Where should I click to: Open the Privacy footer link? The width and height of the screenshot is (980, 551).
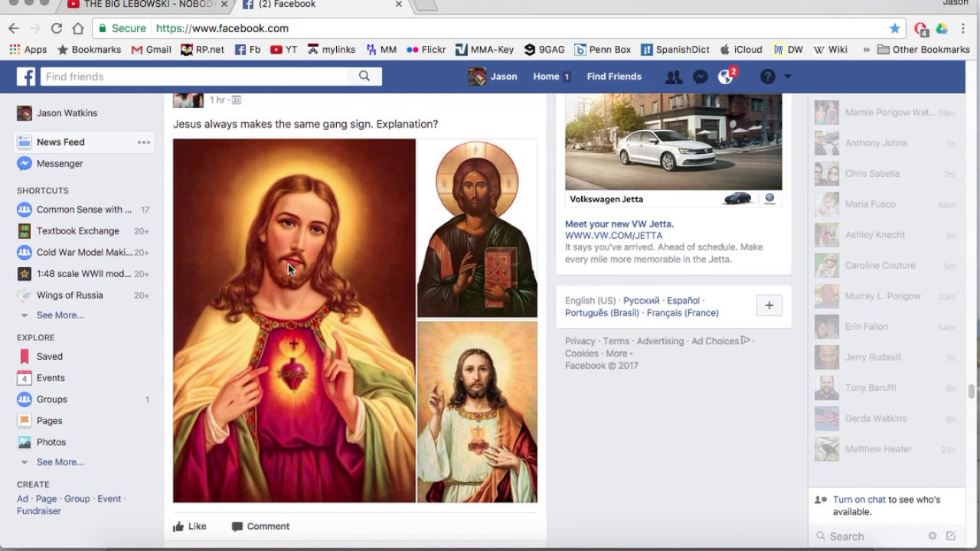click(x=580, y=341)
